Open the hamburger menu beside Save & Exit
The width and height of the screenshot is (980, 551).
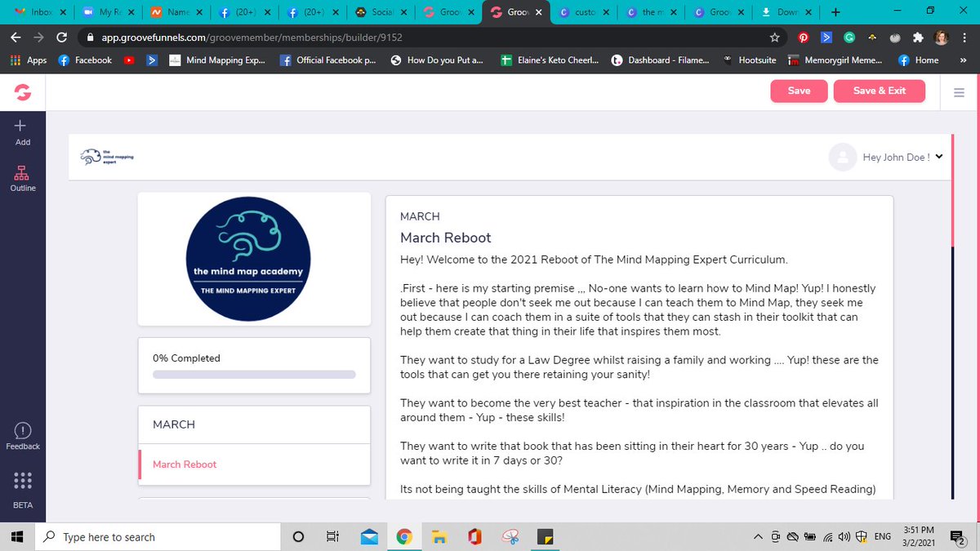[959, 92]
